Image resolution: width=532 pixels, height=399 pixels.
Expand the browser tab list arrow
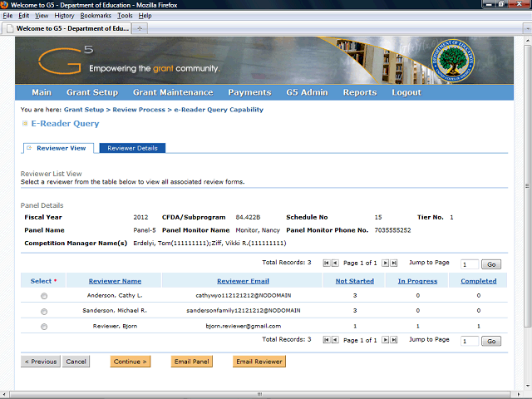[x=527, y=28]
